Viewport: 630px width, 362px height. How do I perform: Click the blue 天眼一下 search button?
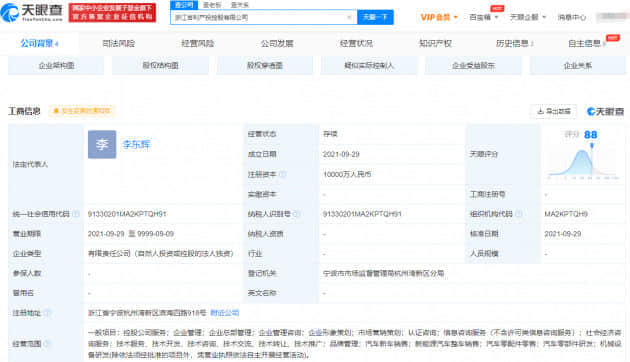pos(375,17)
